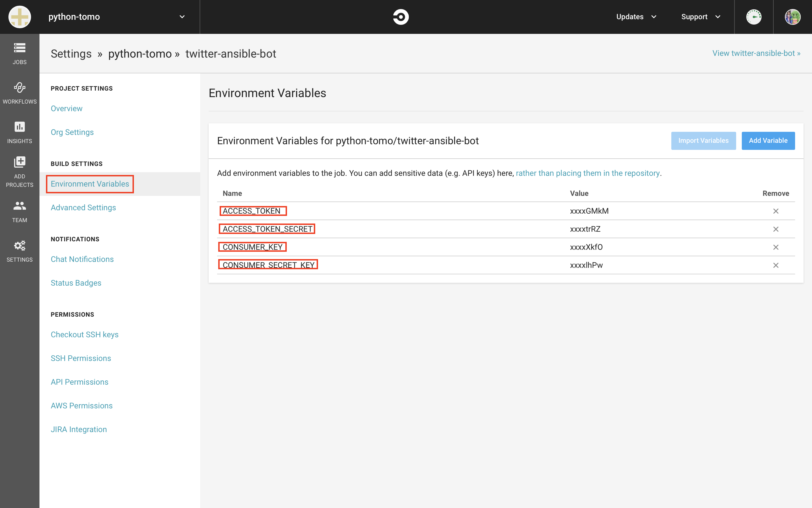
Task: Select the ACCESS_TOKEN name cell
Action: click(252, 211)
